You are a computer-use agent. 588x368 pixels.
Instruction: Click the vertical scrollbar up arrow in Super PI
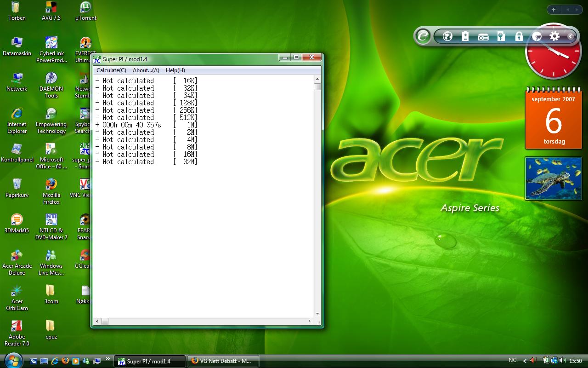point(317,79)
